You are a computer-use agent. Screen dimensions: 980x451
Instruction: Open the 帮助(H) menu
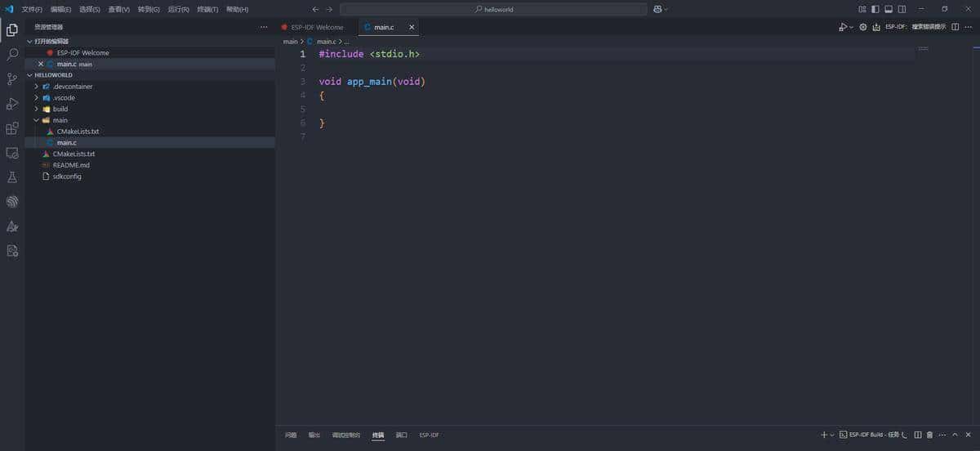(x=237, y=9)
